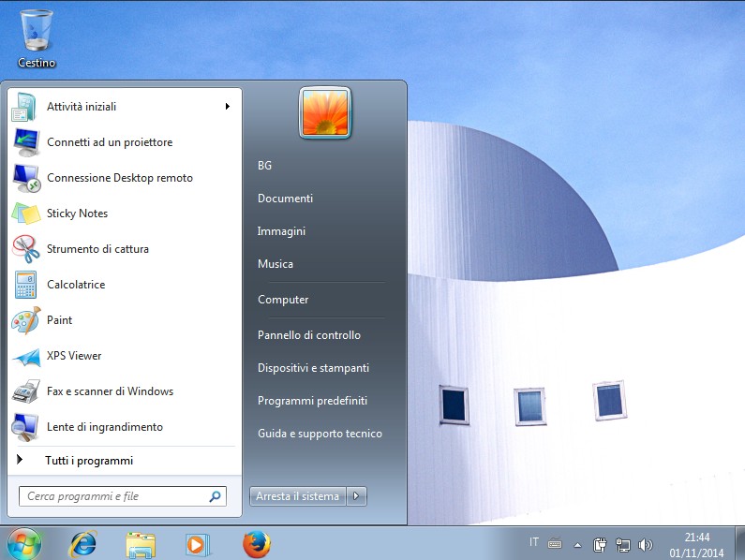Click the Attività iniziali program icon
Viewport: 745px width, 560px height.
(x=24, y=107)
